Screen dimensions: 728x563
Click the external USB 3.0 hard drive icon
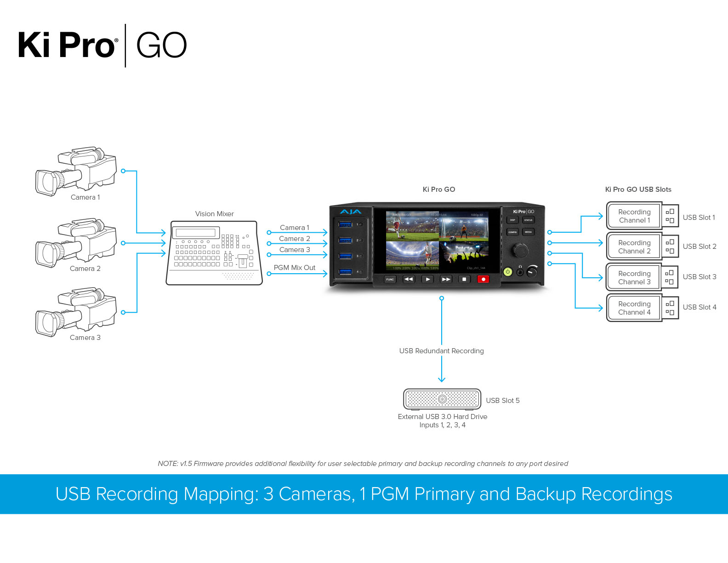442,399
